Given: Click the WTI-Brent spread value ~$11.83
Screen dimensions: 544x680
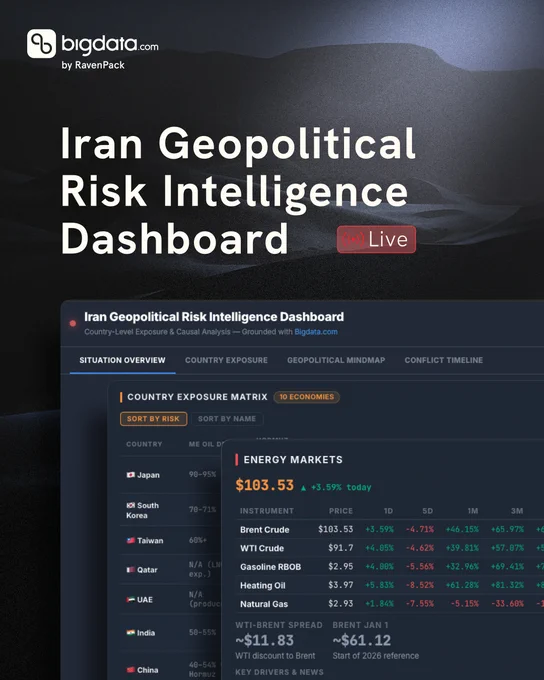Looking at the screenshot, I should (x=265, y=640).
